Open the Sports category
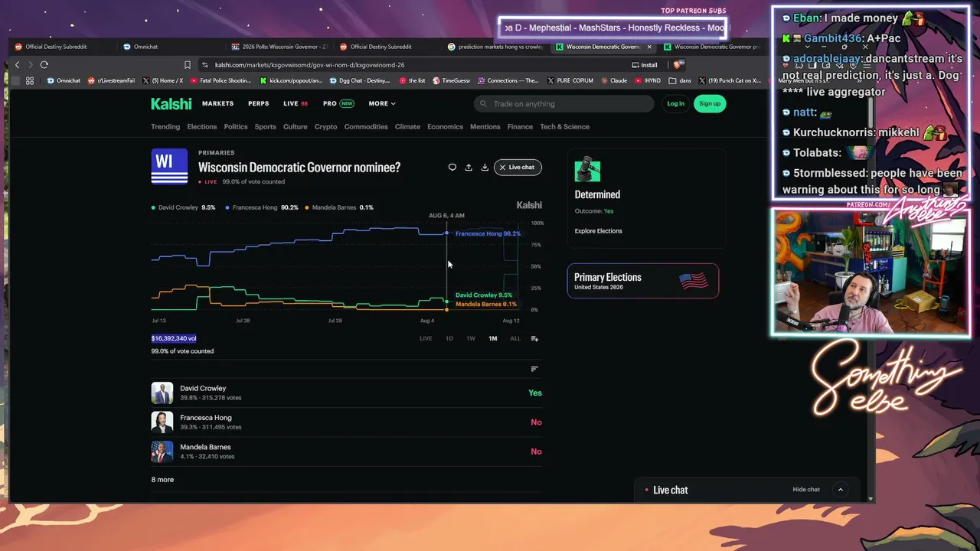Viewport: 980px width, 551px height. (266, 127)
